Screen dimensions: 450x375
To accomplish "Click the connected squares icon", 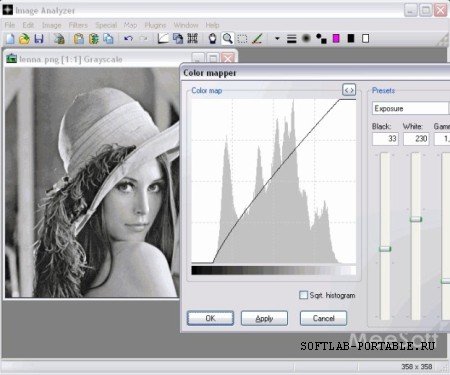I will click(x=321, y=39).
